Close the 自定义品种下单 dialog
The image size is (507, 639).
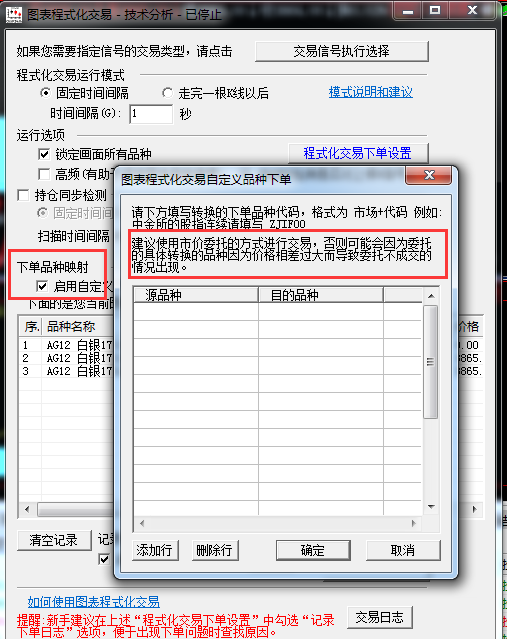(428, 176)
